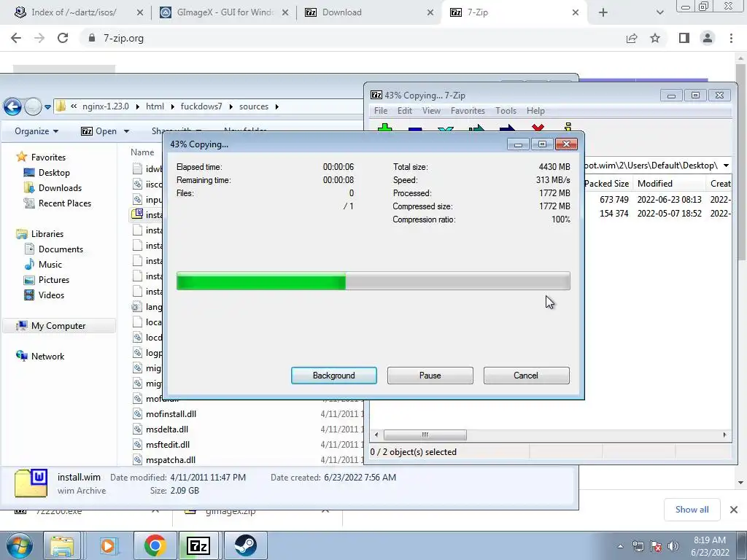Close the Chrome downloads bar

734,510
